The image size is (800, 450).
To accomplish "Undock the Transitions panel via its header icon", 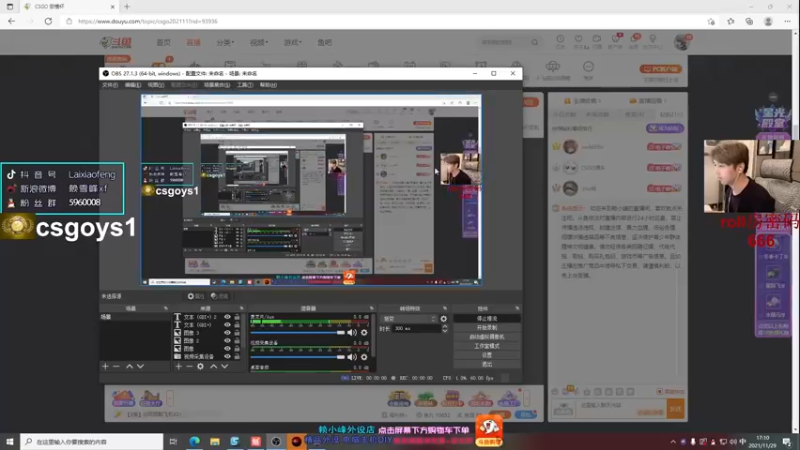I will [445, 308].
